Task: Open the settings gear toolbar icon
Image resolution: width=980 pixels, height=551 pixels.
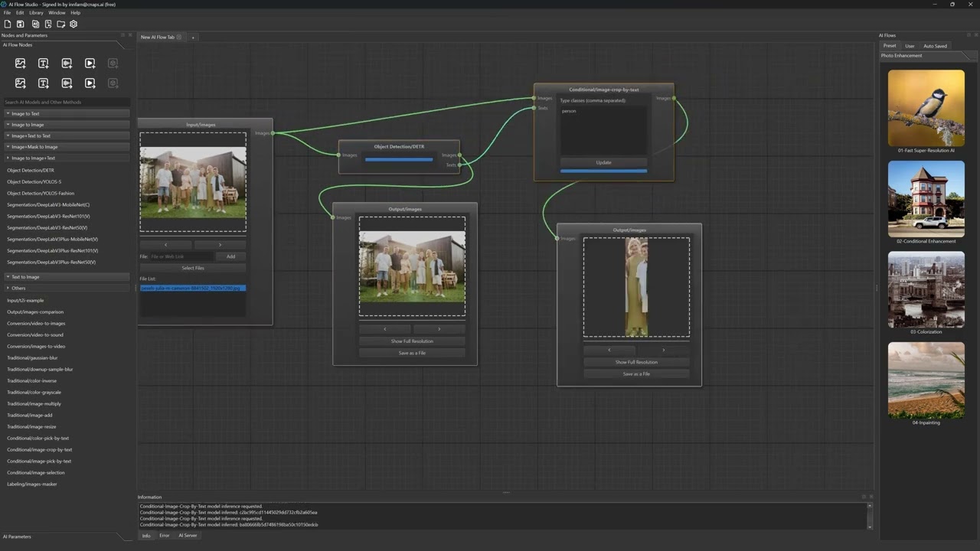Action: pyautogui.click(x=73, y=24)
